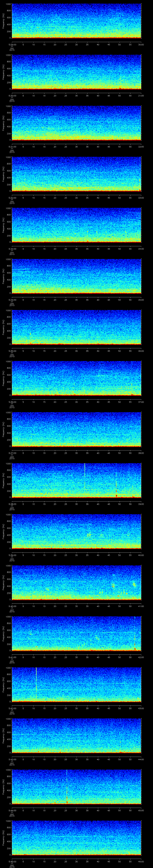
Task: Click the vertical spike near 57 seconds in the 5:41:00 panel
Action: point(134,633)
